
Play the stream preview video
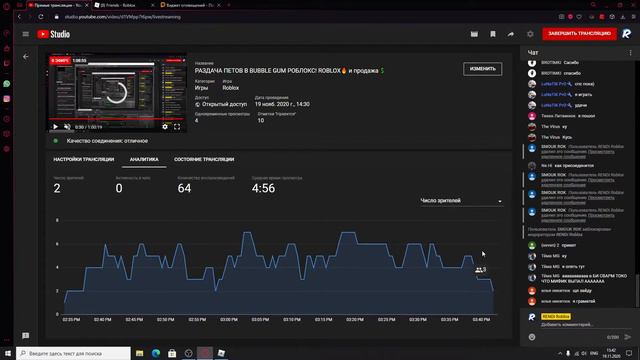tap(56, 127)
